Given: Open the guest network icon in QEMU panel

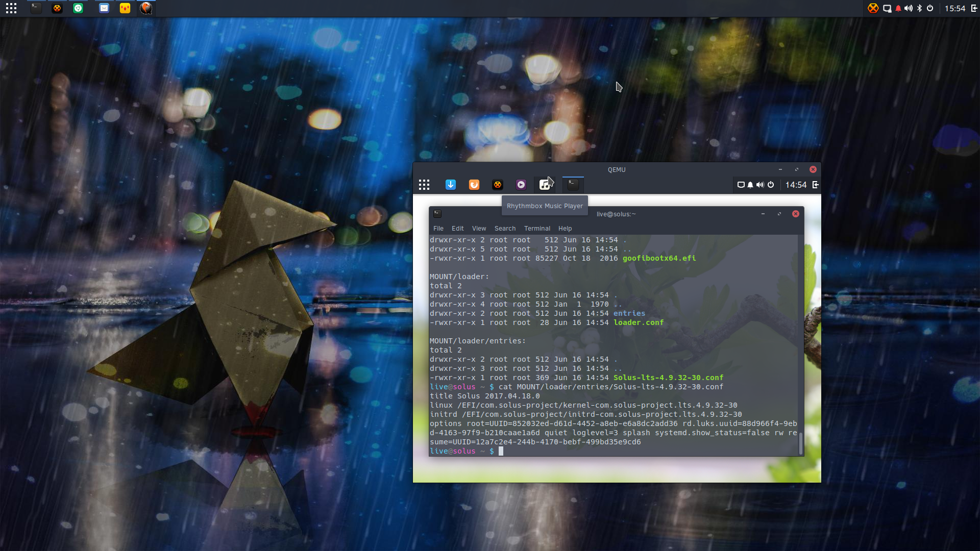Looking at the screenshot, I should (x=741, y=185).
